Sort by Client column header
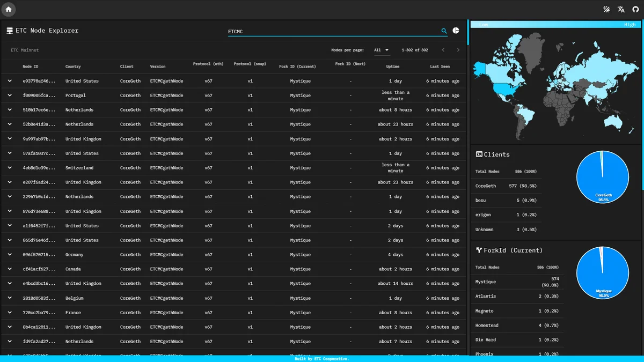The image size is (644, 362). click(127, 67)
